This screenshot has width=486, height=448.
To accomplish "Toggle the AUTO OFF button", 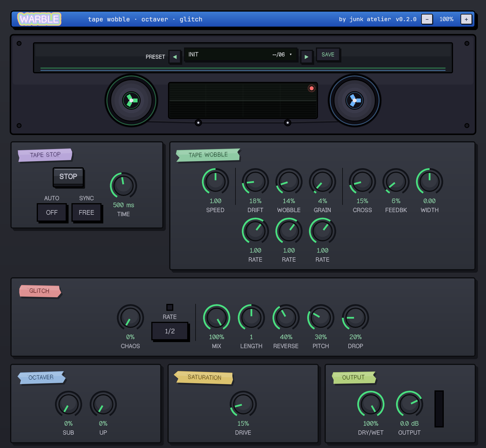I will point(52,212).
